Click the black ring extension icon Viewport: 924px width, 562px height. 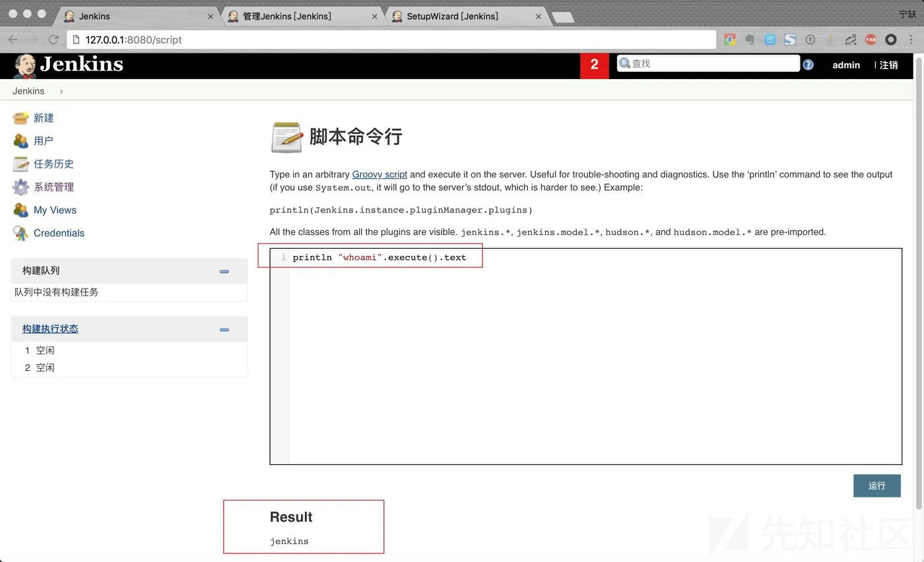pos(890,40)
